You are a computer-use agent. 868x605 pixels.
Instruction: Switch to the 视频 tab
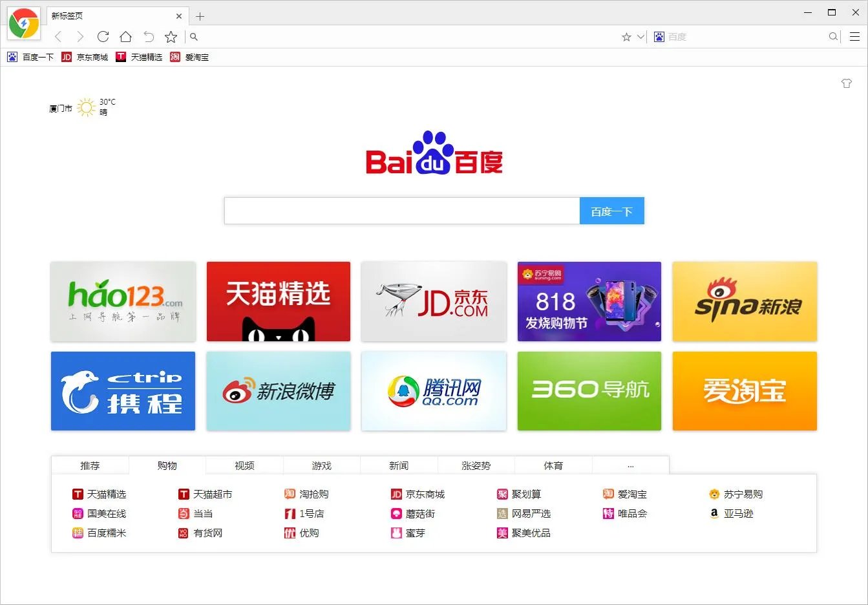244,465
